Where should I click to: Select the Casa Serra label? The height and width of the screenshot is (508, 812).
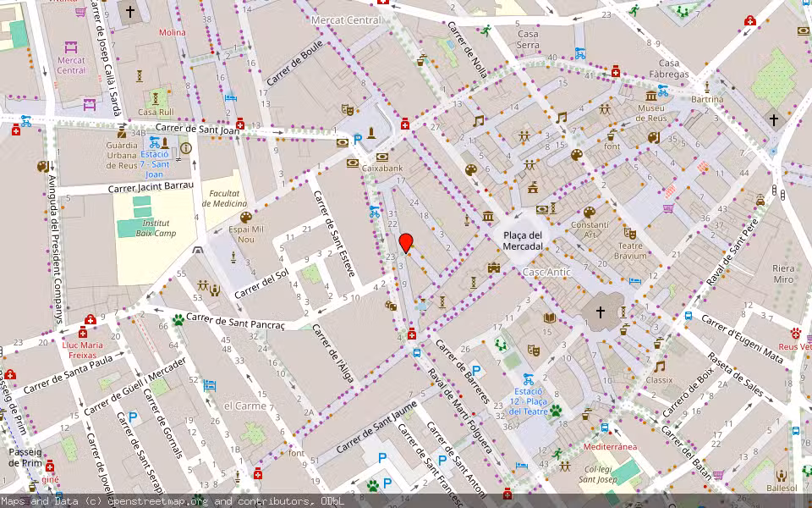528,40
